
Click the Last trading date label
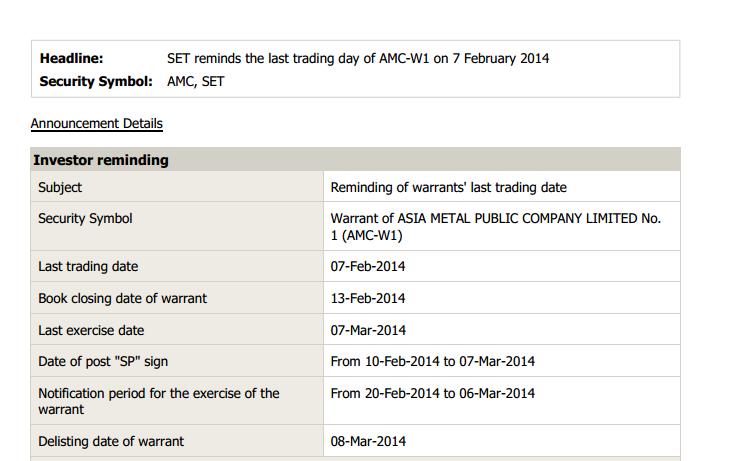coord(88,267)
